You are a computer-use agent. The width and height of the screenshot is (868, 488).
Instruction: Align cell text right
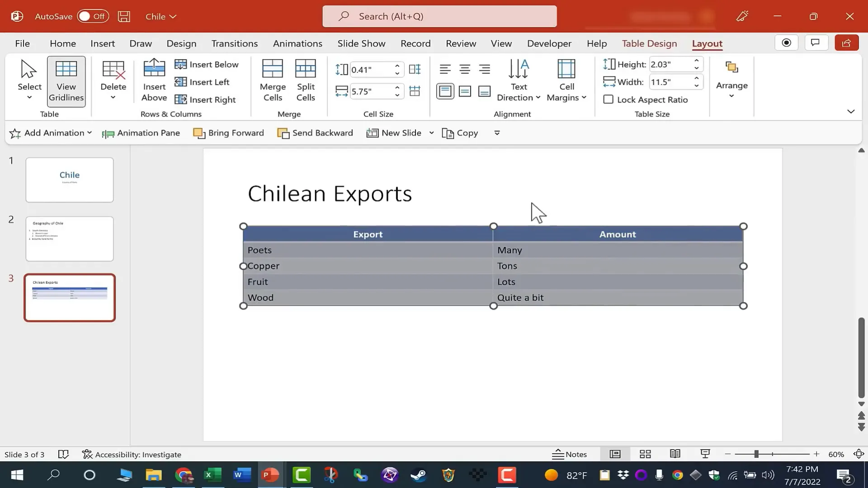pos(484,69)
